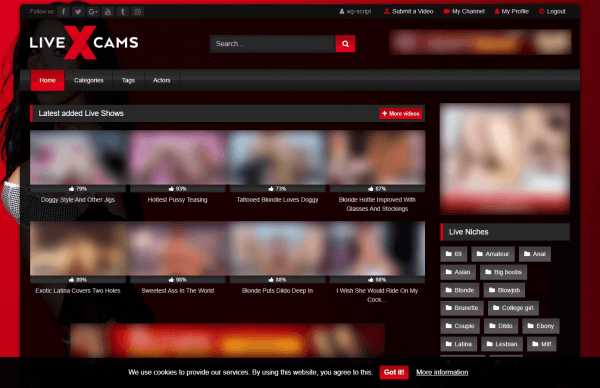Click the red search magnifier button

(345, 44)
